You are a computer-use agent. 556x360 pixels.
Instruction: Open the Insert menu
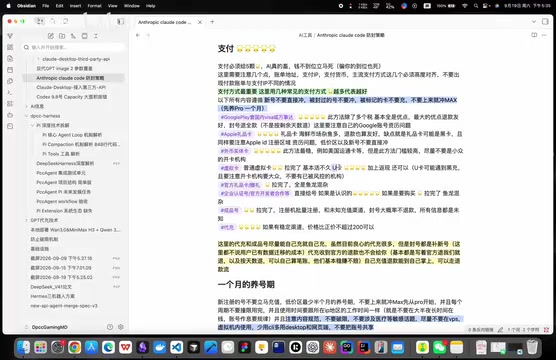(x=75, y=6)
